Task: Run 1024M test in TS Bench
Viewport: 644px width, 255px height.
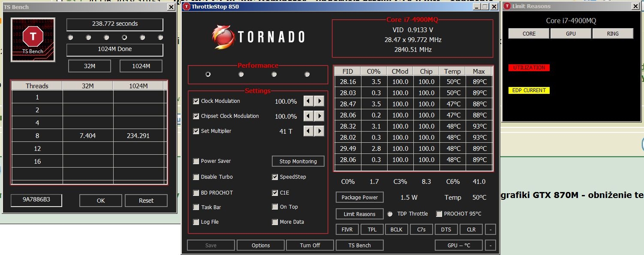Action: pyautogui.click(x=141, y=66)
